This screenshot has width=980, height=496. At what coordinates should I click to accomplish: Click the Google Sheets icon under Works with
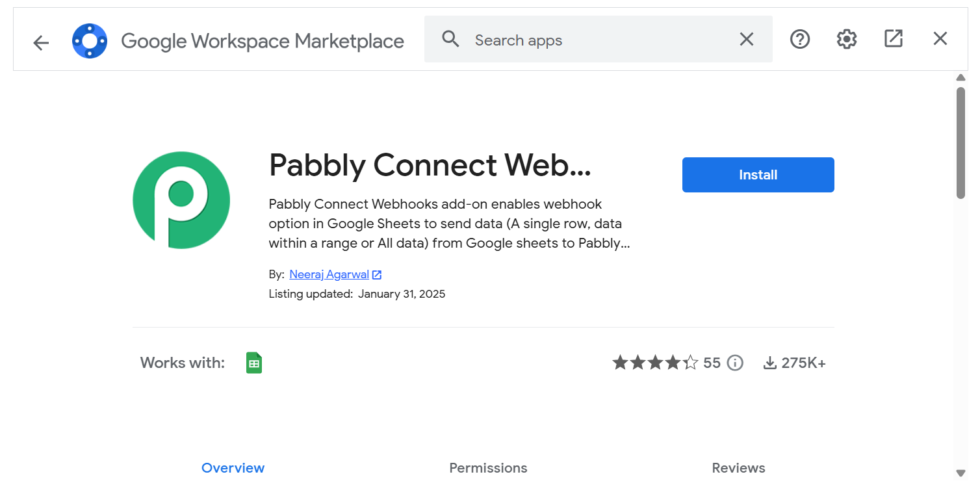[x=254, y=363]
